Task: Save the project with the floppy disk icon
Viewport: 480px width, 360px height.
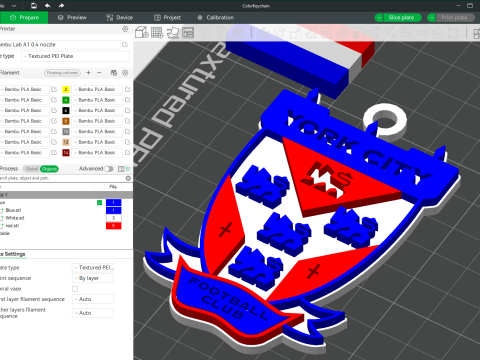Action: tap(34, 6)
